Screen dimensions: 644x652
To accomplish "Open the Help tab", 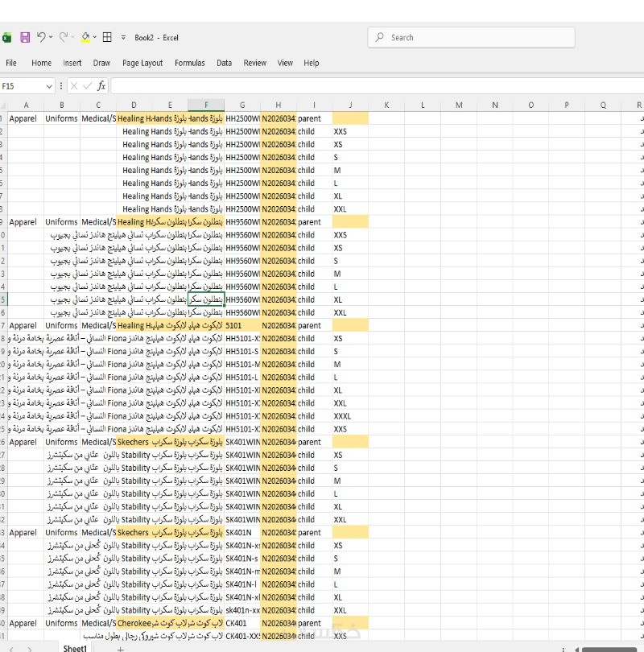I will [312, 63].
